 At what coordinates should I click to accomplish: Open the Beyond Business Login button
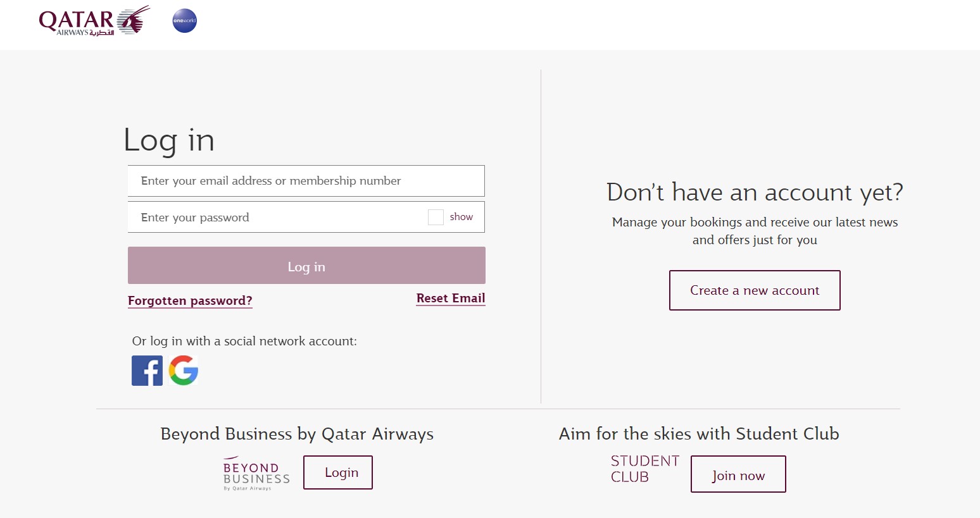338,472
